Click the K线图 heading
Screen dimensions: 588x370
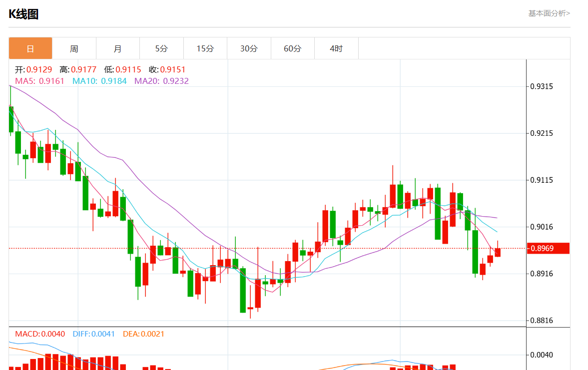click(23, 14)
